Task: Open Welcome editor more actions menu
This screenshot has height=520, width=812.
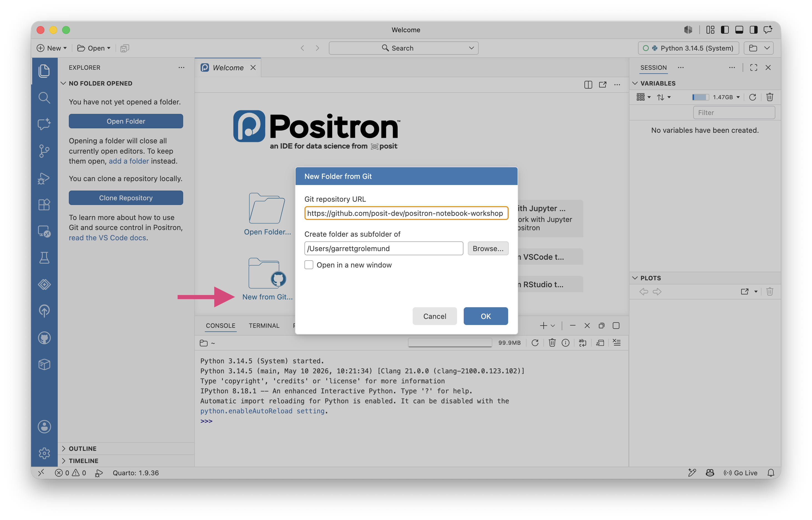Action: (617, 84)
